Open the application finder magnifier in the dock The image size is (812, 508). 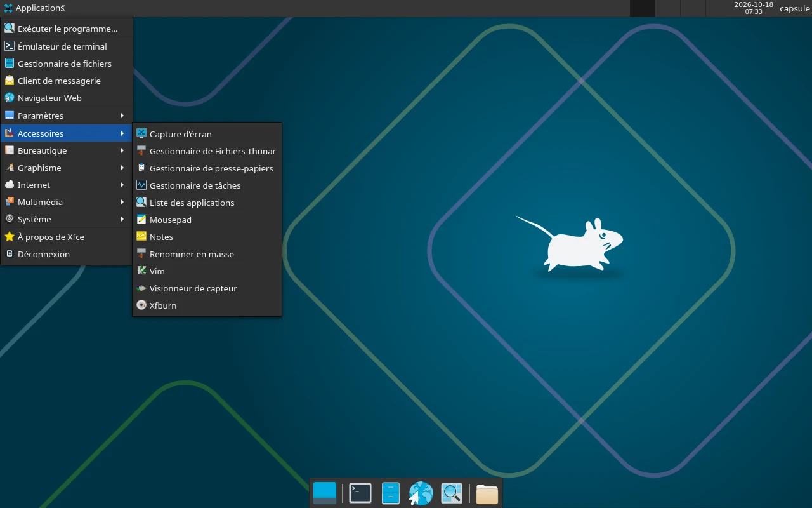[452, 493]
